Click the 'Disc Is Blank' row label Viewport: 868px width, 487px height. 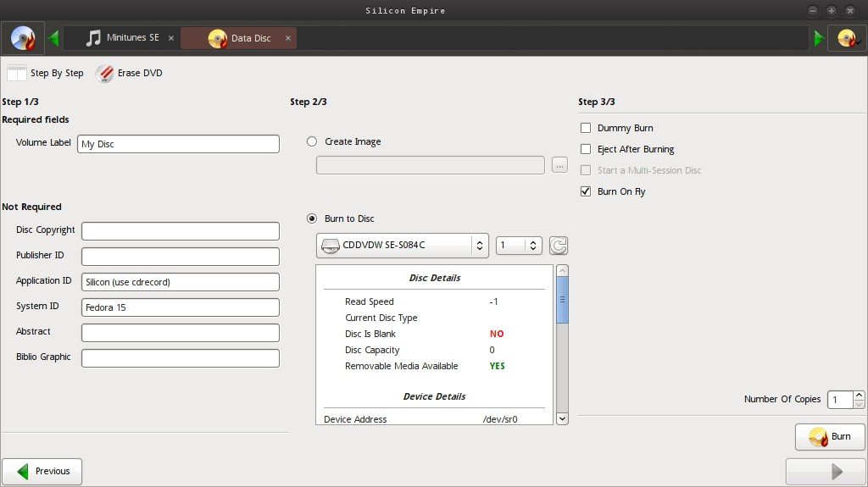(370, 334)
